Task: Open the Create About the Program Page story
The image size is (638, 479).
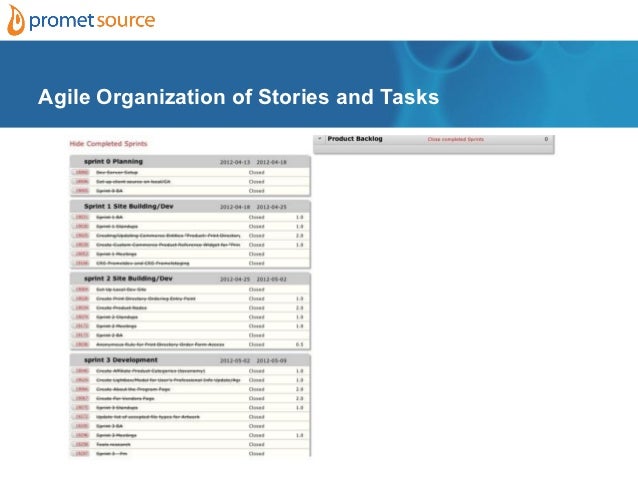Action: click(133, 389)
